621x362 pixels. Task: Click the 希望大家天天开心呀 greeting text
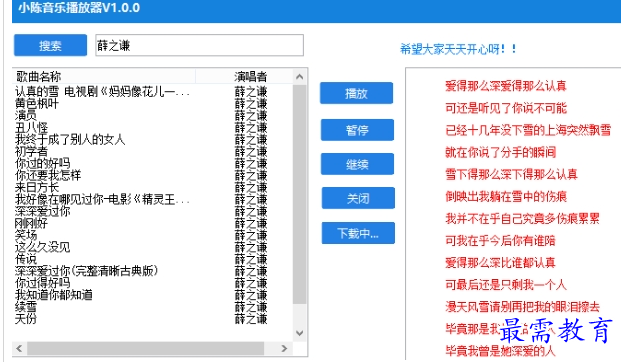point(458,49)
